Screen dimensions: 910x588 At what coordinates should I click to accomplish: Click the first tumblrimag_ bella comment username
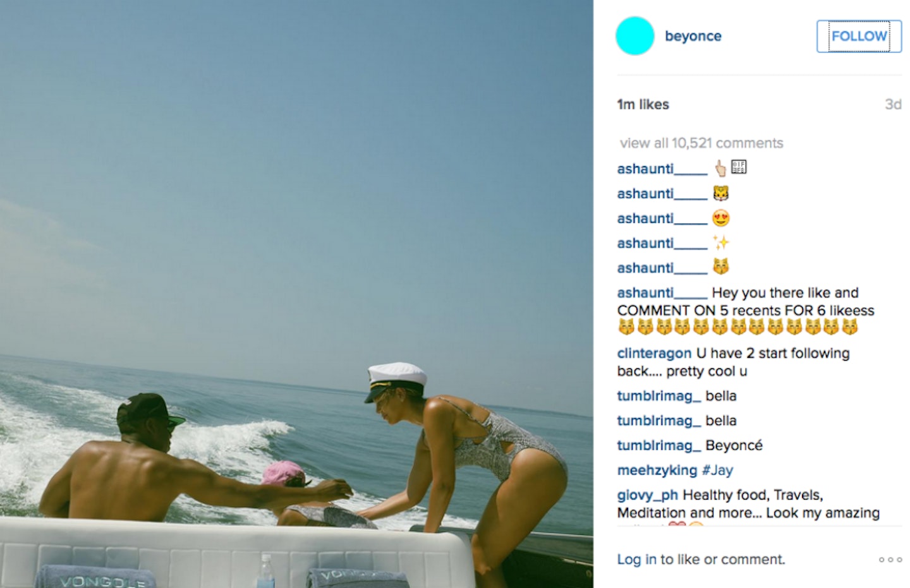click(659, 396)
